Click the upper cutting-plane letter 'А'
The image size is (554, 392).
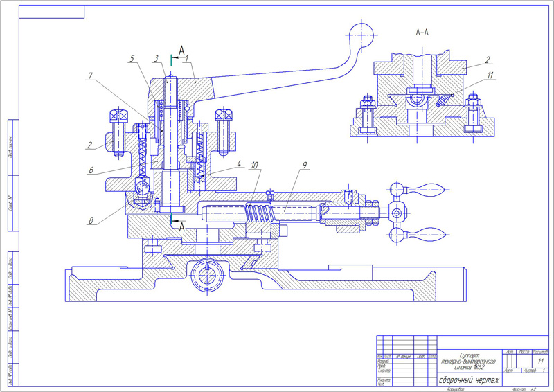[x=181, y=51]
